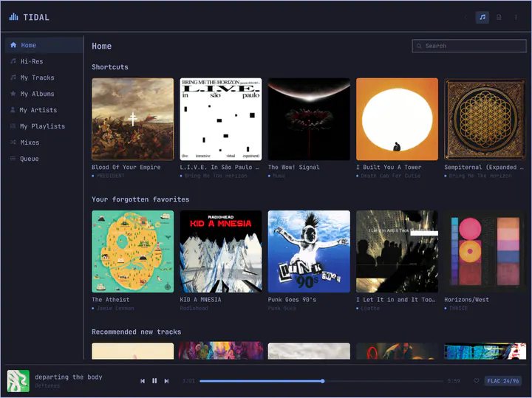Open The Wow! Signal album cover
Image resolution: width=532 pixels, height=398 pixels.
click(309, 119)
